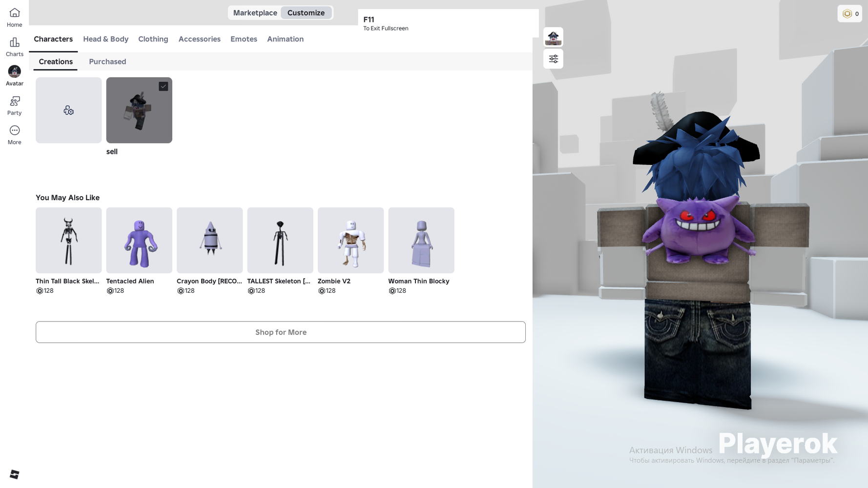
Task: Open Thin Tall Black Skeleton item thumbnail
Action: coord(69,241)
